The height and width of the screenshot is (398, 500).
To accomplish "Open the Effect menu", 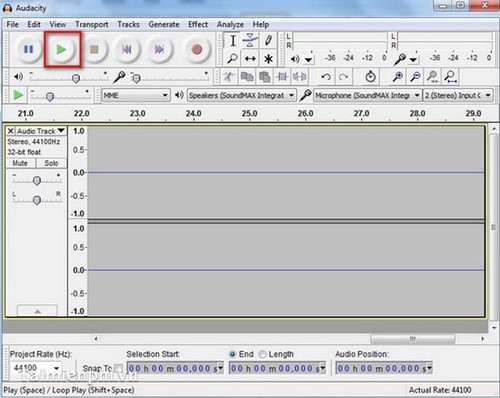I will [x=198, y=25].
